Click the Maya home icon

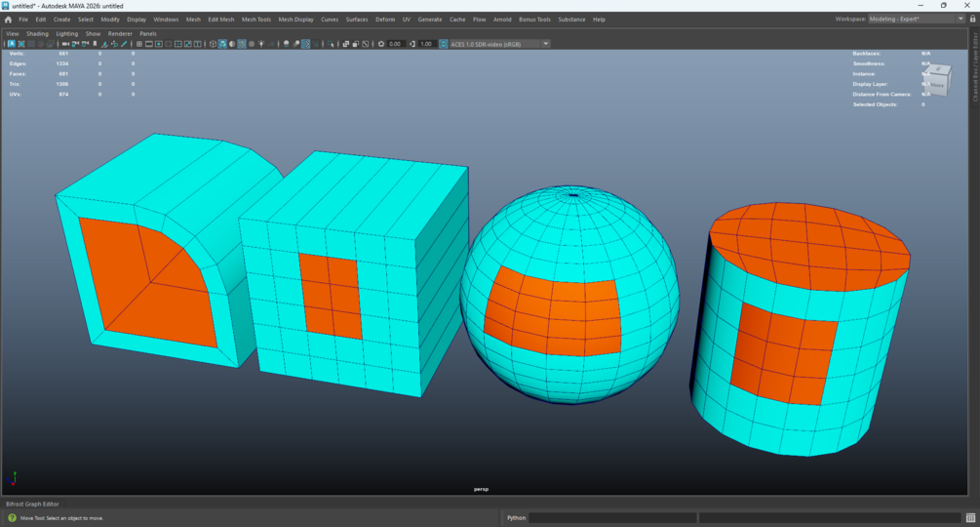click(x=8, y=20)
